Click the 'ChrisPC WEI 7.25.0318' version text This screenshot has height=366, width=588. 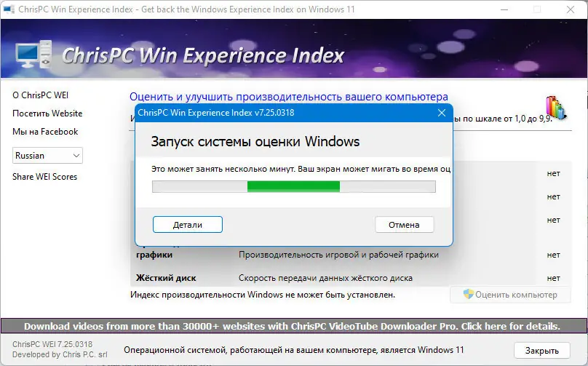[x=52, y=344]
